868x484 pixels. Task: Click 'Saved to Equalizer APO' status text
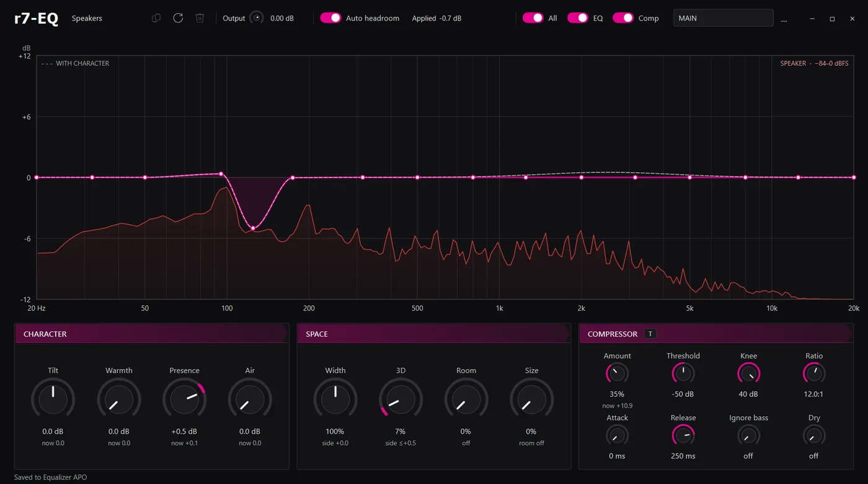tap(51, 477)
